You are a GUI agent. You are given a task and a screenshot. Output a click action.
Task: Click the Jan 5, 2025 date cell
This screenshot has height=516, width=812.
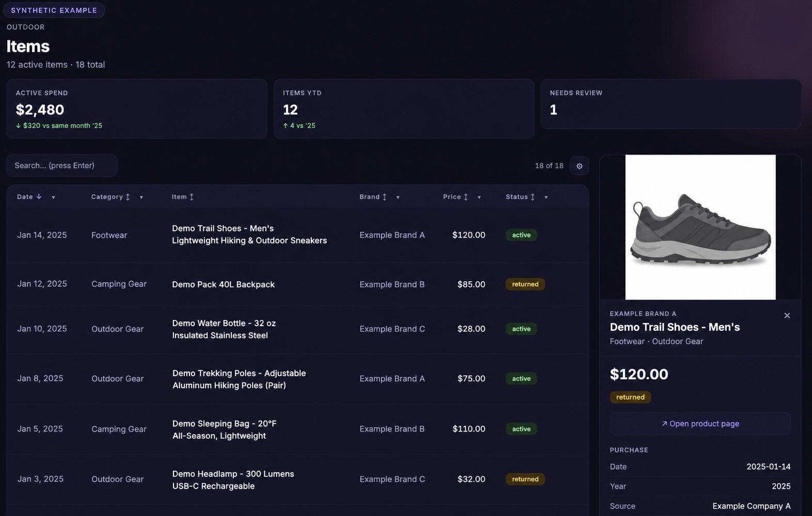(x=40, y=429)
